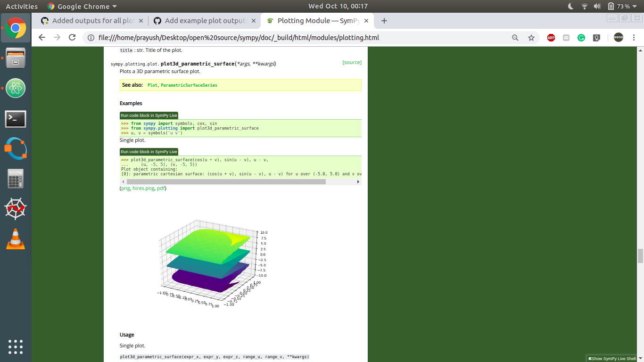Image resolution: width=644 pixels, height=362 pixels.
Task: Bookmark this page with the star icon
Action: tap(531, 38)
